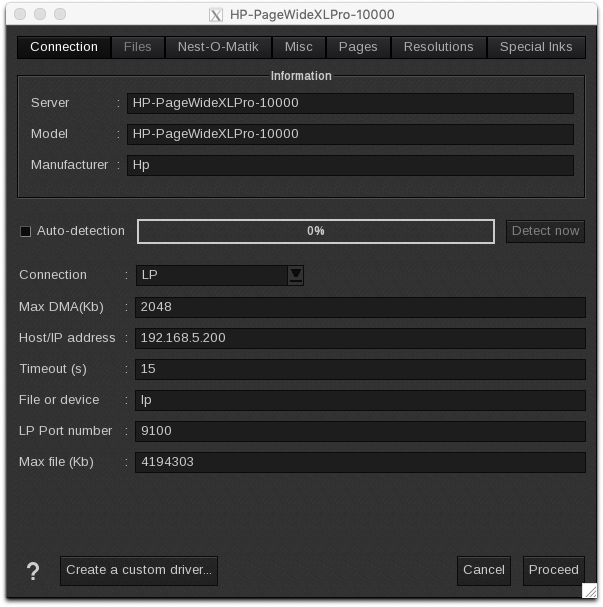Viewport: 603px width, 607px height.
Task: Open the Files tab
Action: pos(138,47)
